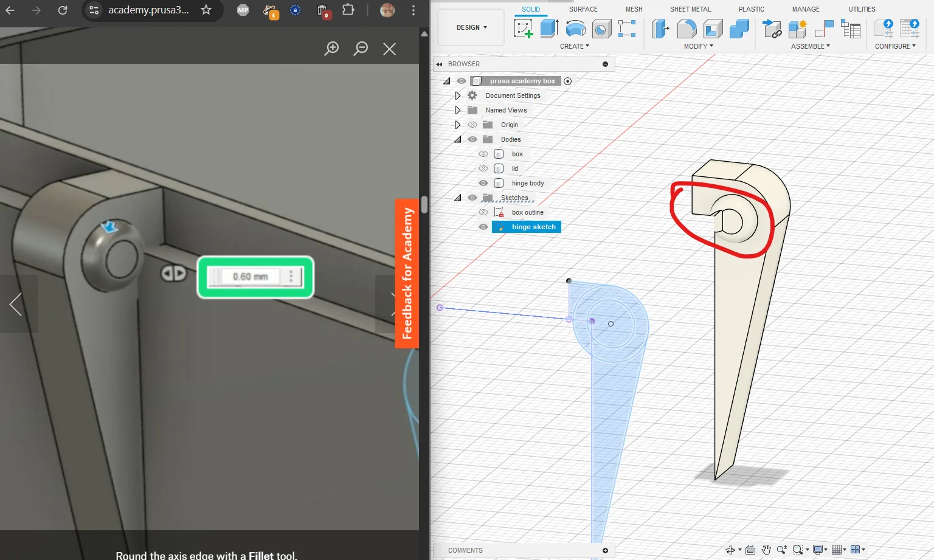934x560 pixels.
Task: Open the CONFIGURE dropdown menu
Action: tap(895, 46)
